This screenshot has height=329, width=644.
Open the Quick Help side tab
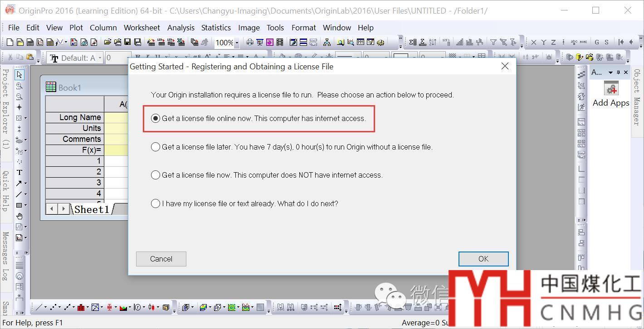click(x=6, y=191)
